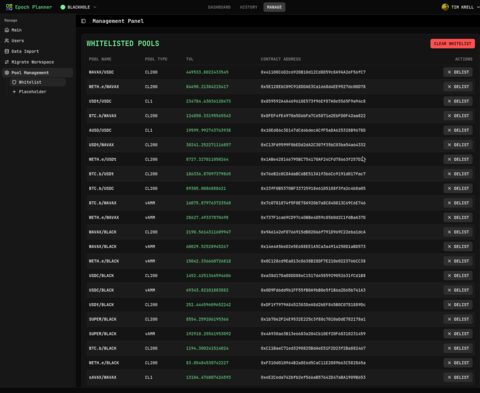
Task: Click the Contract Address column header
Action: point(281,59)
